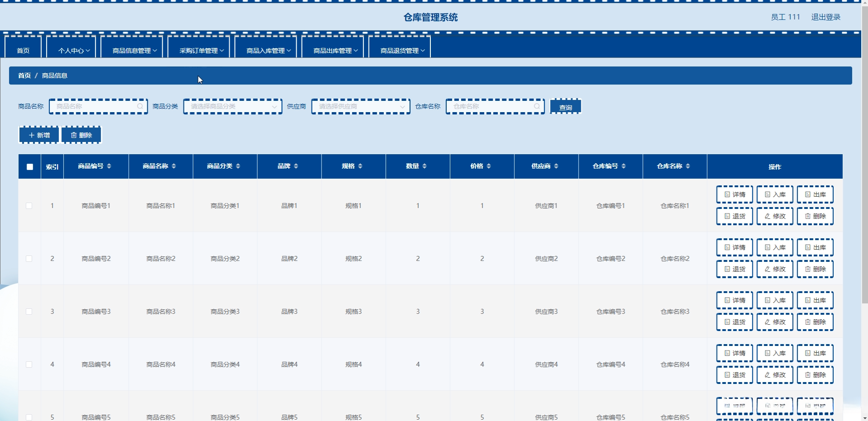Sort the table by 价格 column arrows
The width and height of the screenshot is (868, 421).
click(x=489, y=166)
